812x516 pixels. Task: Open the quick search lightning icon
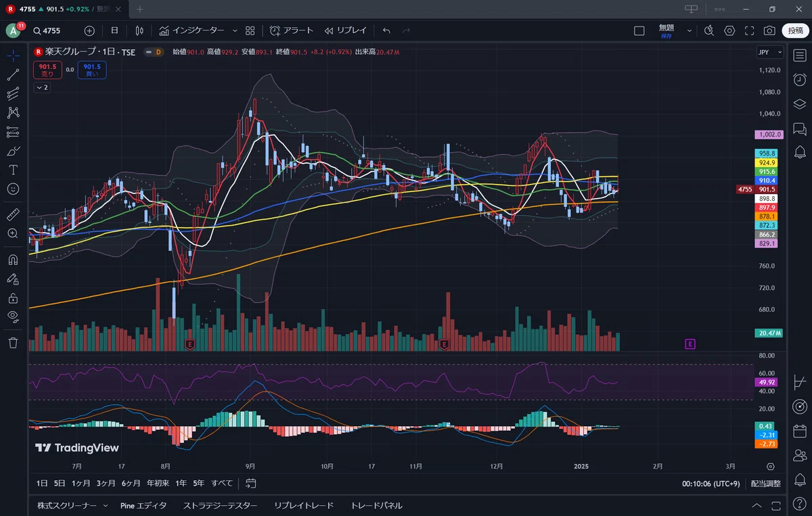(709, 30)
